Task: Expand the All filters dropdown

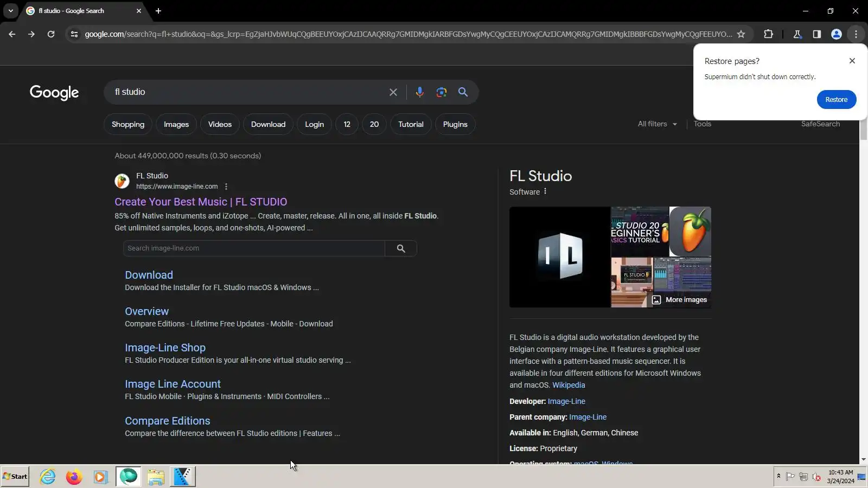Action: click(658, 124)
